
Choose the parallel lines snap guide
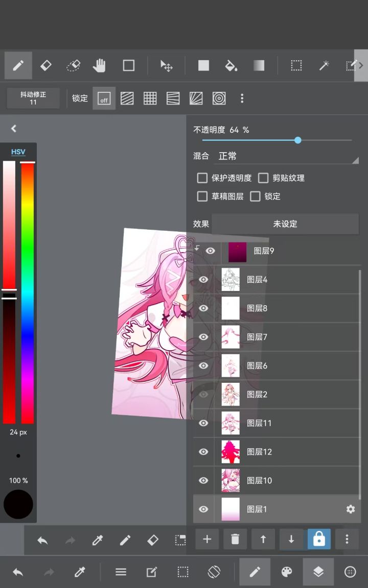coord(127,98)
